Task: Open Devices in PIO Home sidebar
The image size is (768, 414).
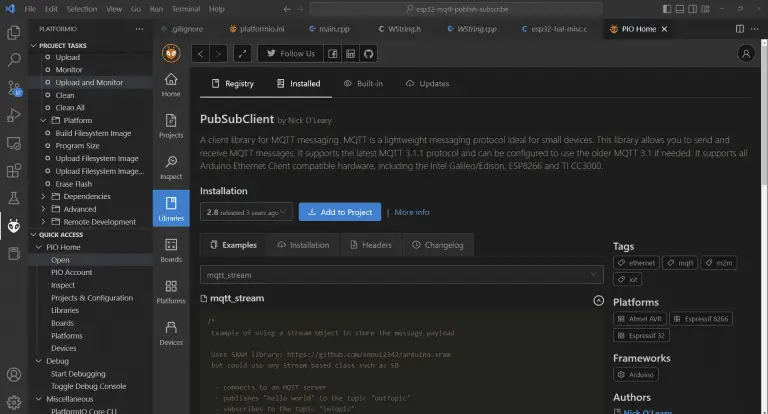Action: [x=171, y=333]
